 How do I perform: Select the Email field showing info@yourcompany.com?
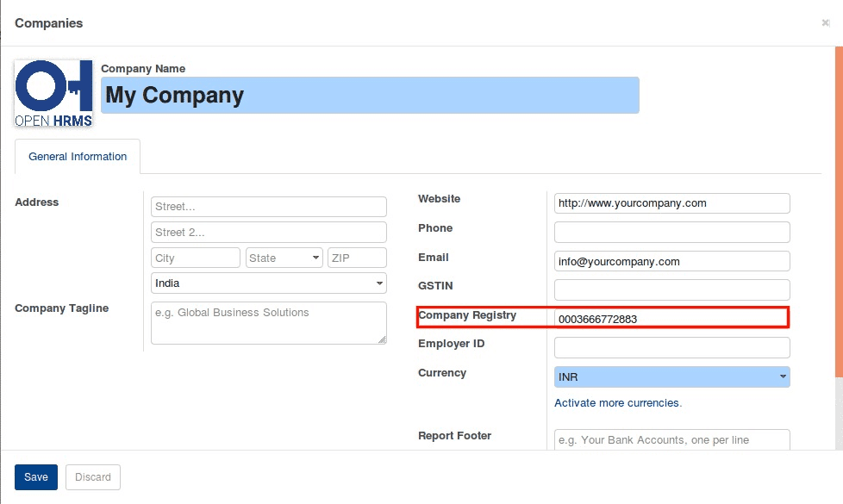coord(671,261)
